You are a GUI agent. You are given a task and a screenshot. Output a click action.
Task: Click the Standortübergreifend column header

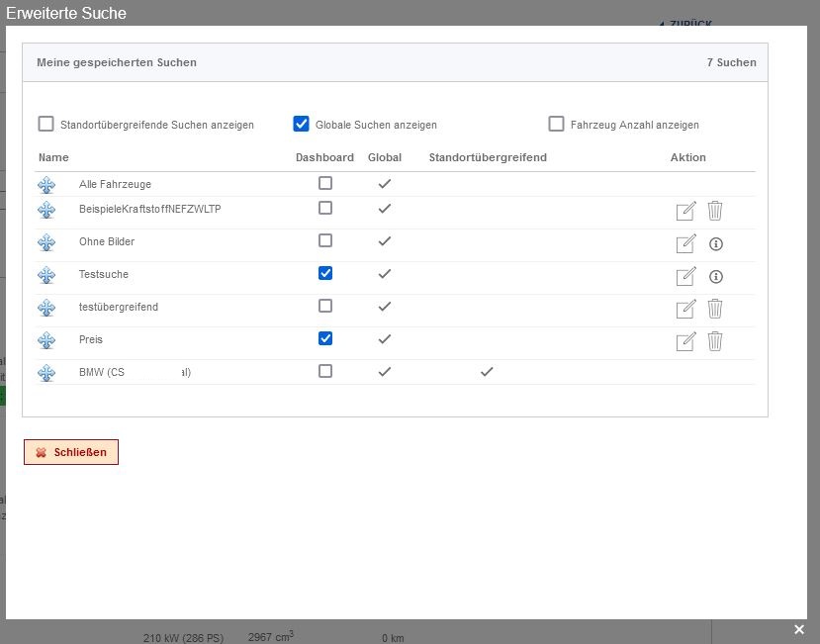[488, 157]
